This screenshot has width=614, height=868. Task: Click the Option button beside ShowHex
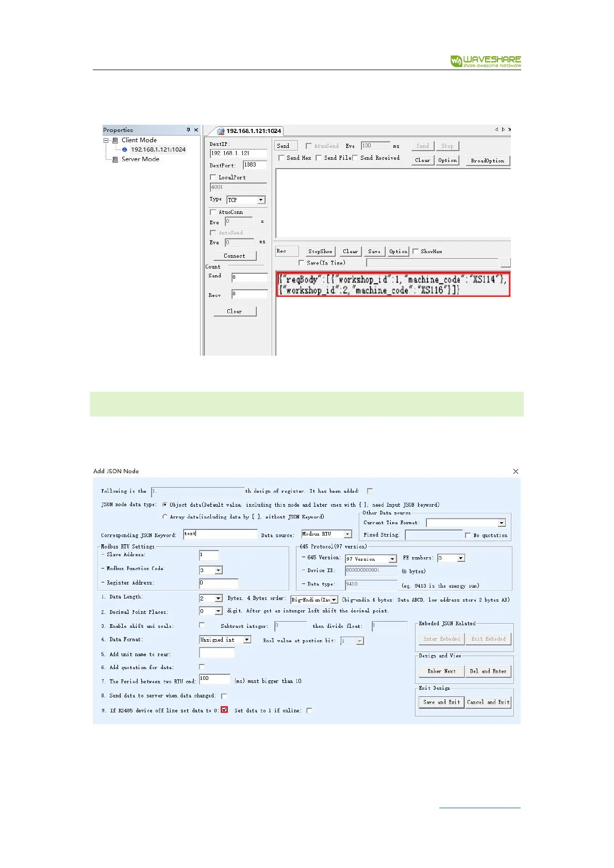click(399, 252)
